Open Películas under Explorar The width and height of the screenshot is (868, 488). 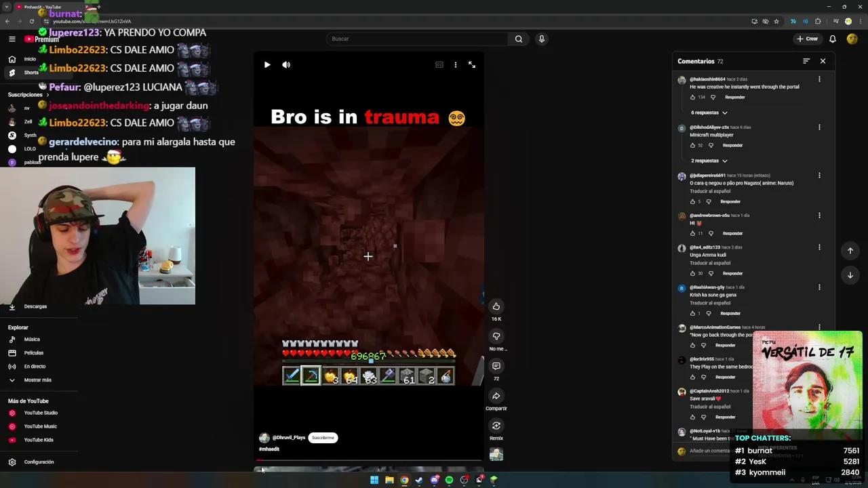tap(33, 352)
